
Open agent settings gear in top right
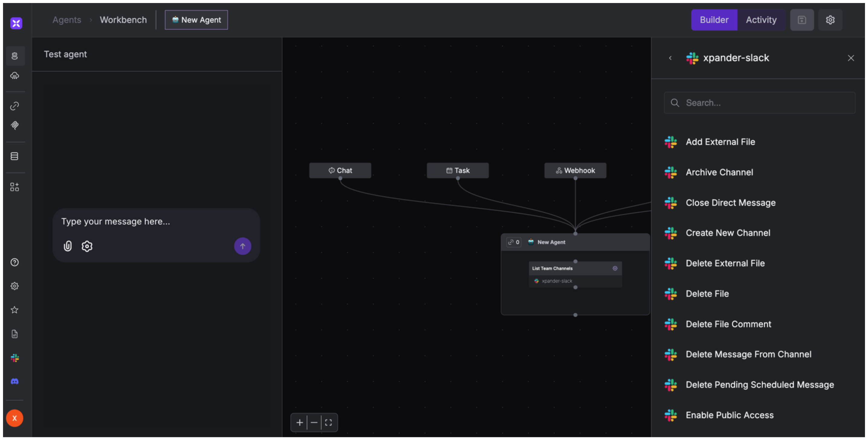tap(830, 20)
